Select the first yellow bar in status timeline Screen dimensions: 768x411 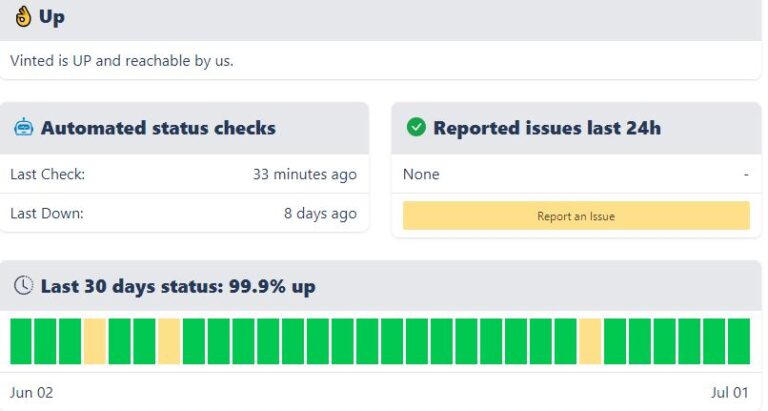click(95, 341)
